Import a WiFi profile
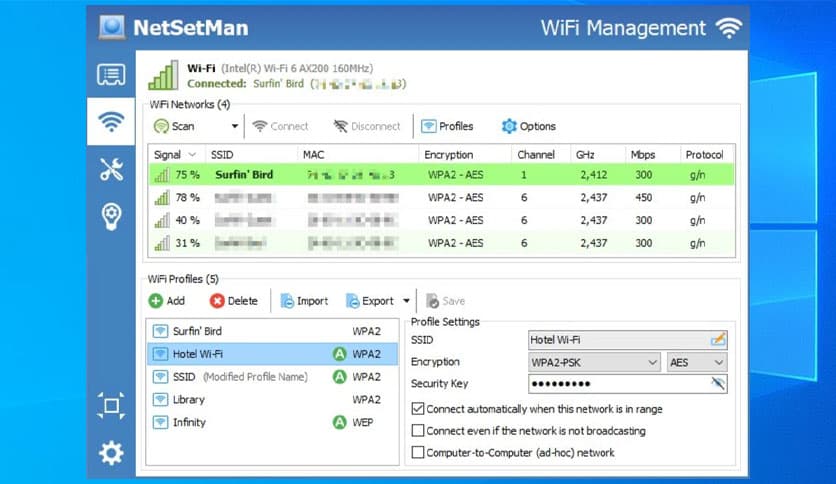Viewport: 836px width, 484px height. (x=304, y=301)
